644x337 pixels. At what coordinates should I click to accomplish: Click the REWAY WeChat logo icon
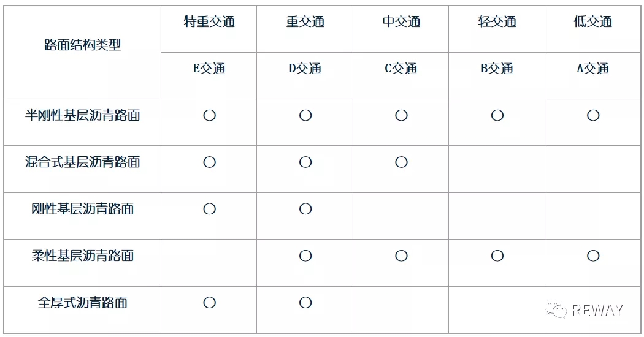[556, 310]
